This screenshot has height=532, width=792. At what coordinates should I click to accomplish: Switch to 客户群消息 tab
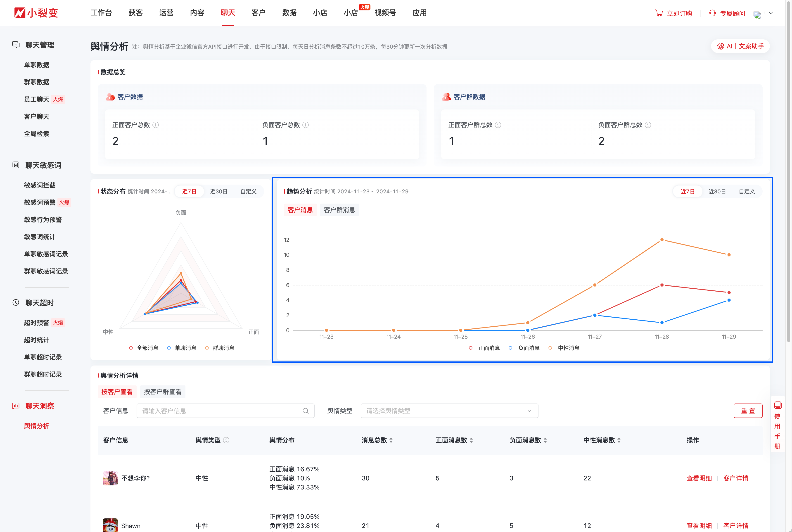point(339,210)
